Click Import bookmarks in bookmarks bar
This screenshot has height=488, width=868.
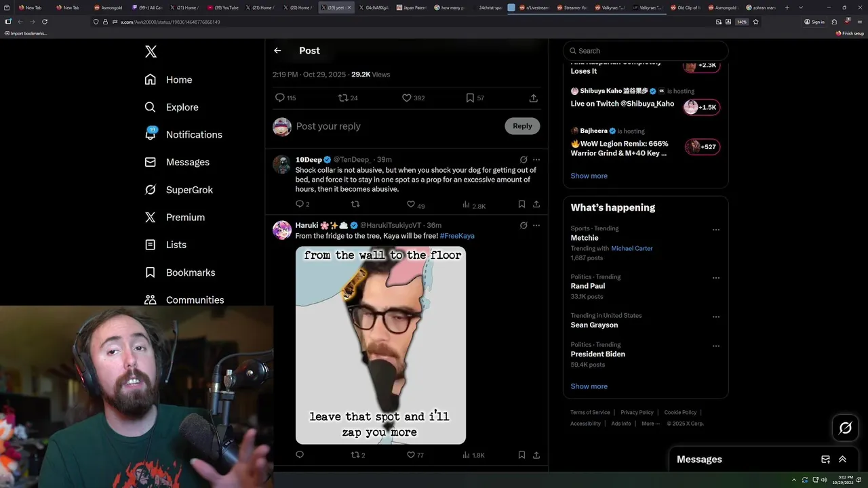[x=26, y=33]
